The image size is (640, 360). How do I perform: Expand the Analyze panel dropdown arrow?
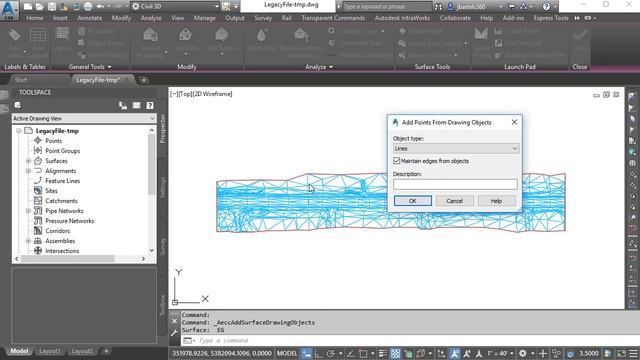[331, 67]
